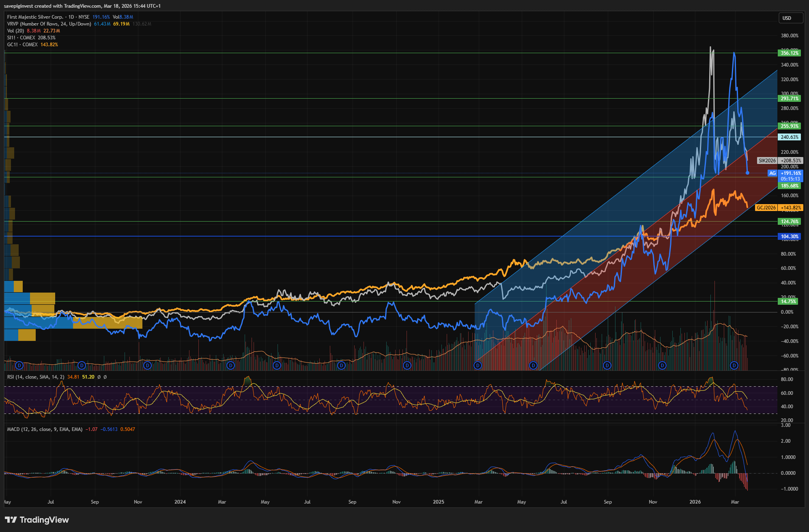The width and height of the screenshot is (809, 532).
Task: Click the dividend marker near May 2024
Action: click(x=277, y=366)
